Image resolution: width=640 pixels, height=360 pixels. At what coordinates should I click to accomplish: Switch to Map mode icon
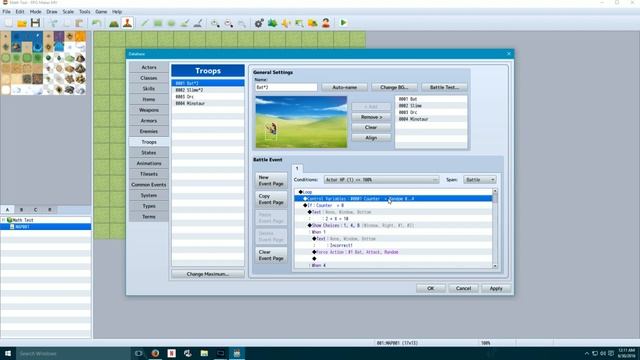(x=114, y=23)
